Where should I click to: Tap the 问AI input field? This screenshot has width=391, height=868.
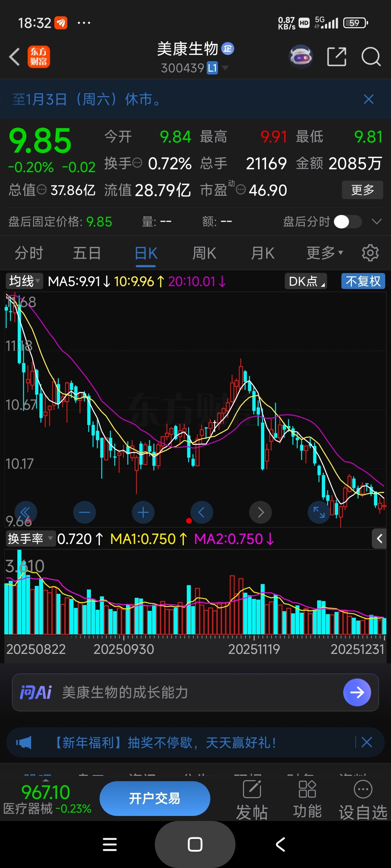coord(195,692)
